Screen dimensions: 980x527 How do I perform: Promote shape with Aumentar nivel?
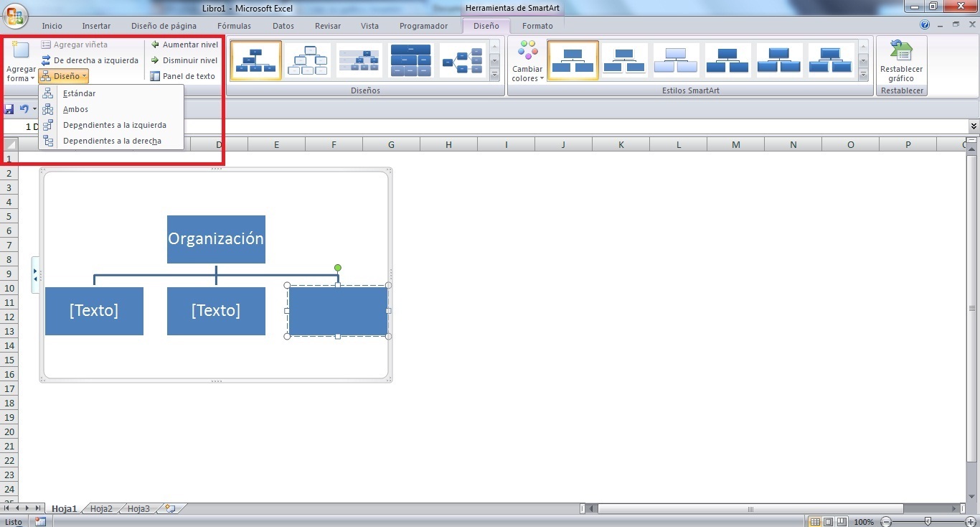point(184,44)
